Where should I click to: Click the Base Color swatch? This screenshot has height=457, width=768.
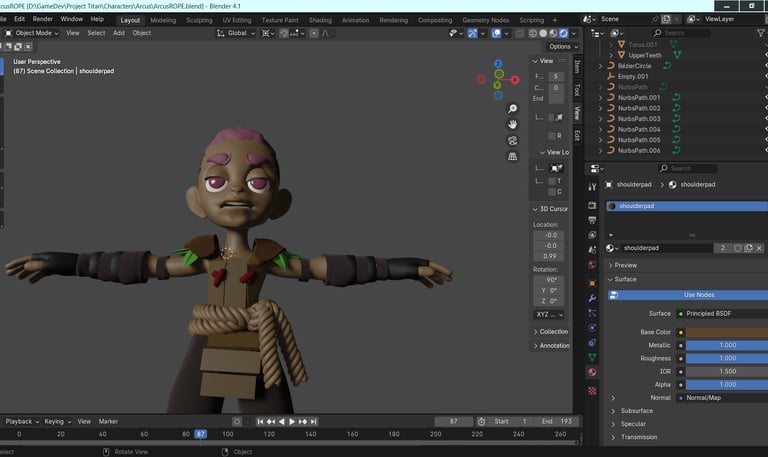tap(725, 332)
